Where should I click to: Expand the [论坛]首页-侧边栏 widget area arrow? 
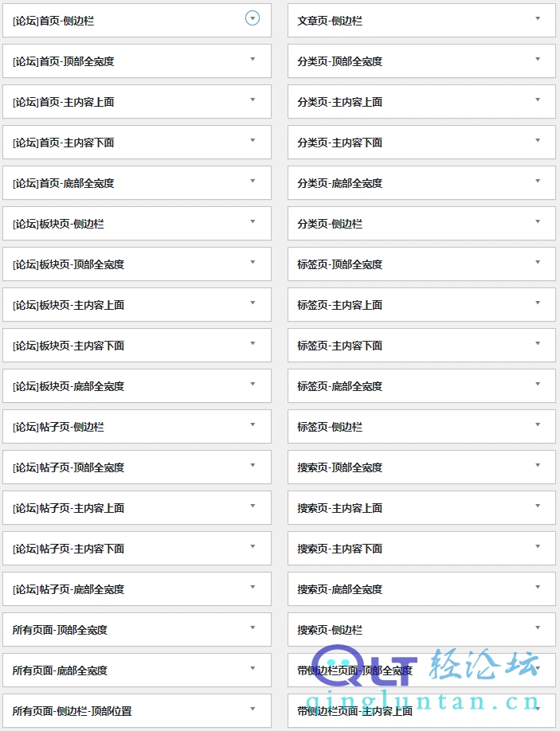[253, 18]
